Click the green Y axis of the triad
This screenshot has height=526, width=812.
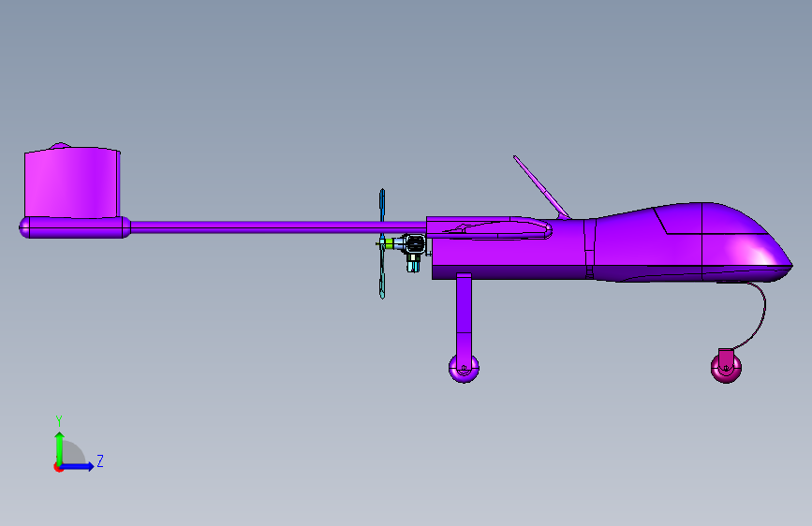60,447
